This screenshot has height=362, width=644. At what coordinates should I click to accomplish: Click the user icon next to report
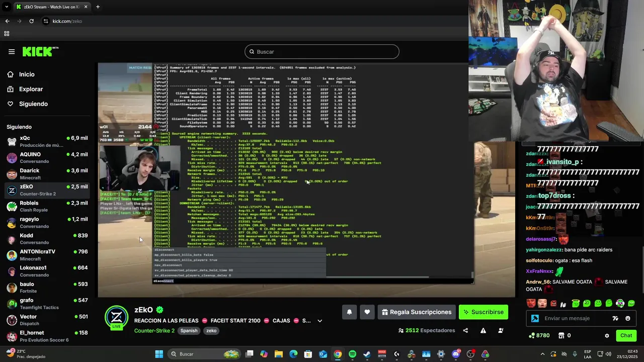tap(501, 331)
